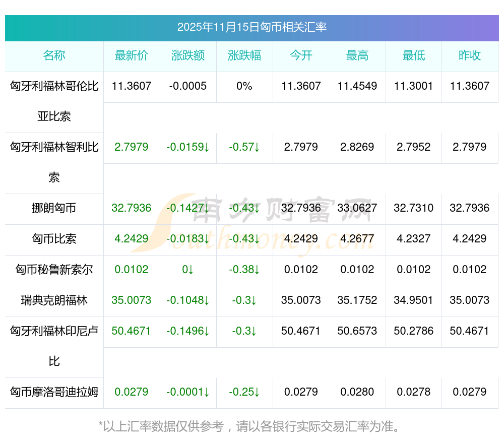Select the 瑞典克朗福林 row name

tap(54, 300)
